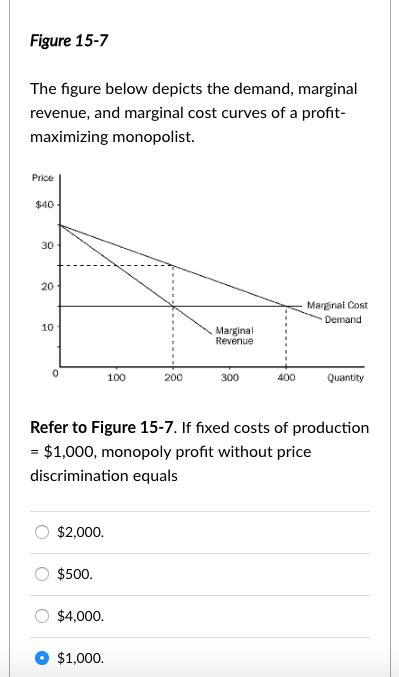Choose the $500. answer radio button

[x=42, y=574]
